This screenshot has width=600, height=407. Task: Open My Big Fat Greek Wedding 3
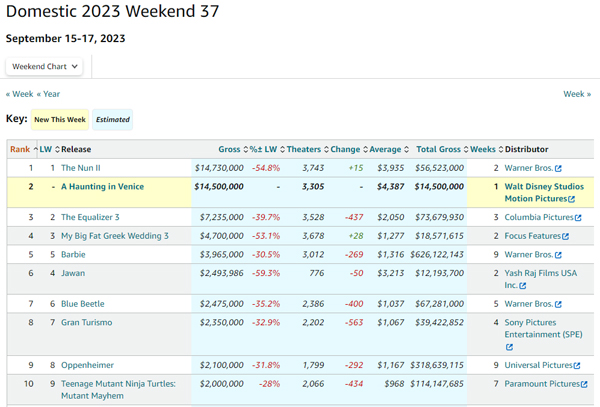(x=115, y=236)
